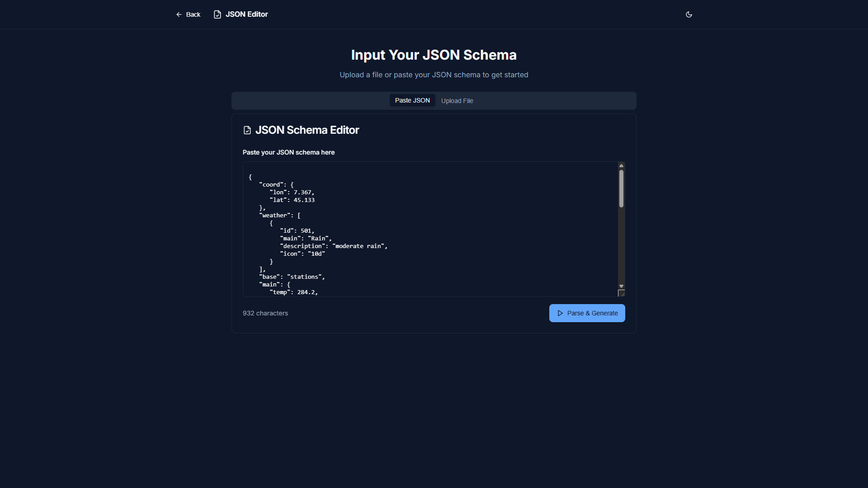
Task: Click the "description": "moderate rain" line in the editor
Action: coord(334,246)
